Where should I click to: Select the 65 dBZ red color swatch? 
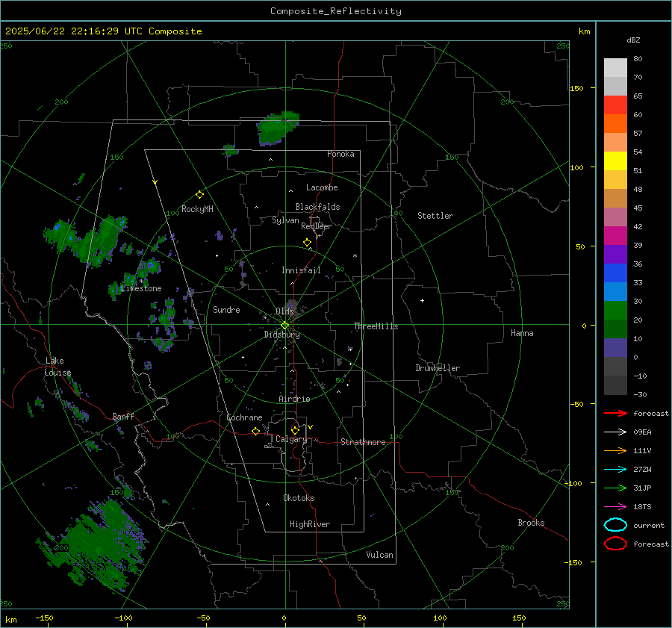point(615,105)
